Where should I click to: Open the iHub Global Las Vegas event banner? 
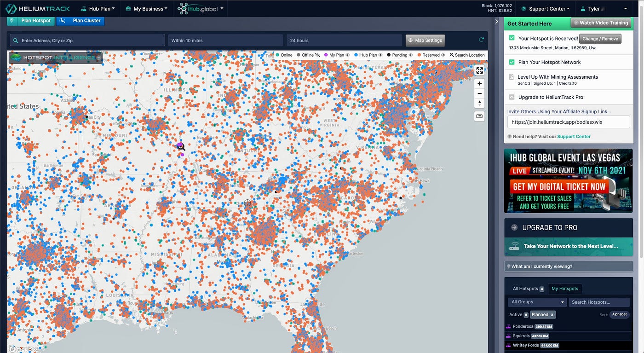coord(569,180)
